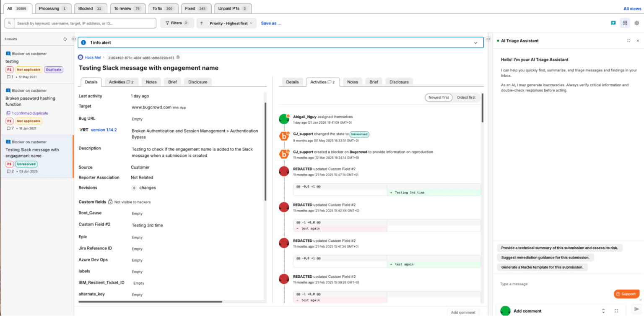Click the search by keyword input field

86,23
